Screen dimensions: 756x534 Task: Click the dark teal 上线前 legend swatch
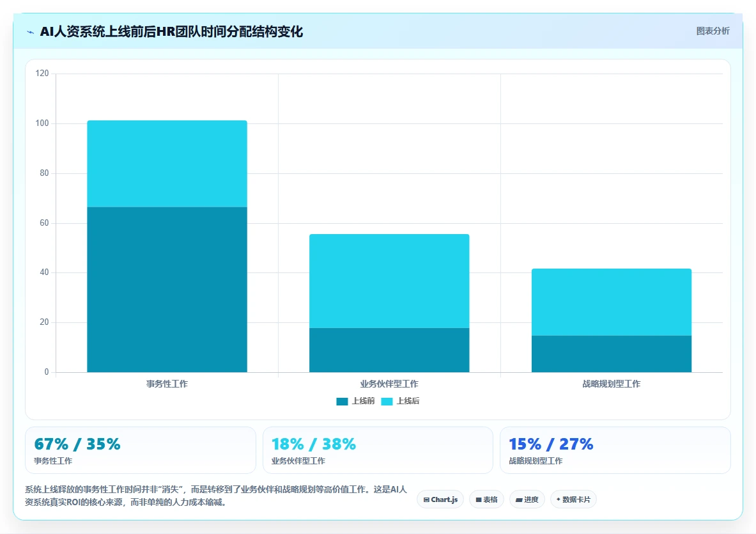[x=342, y=402]
